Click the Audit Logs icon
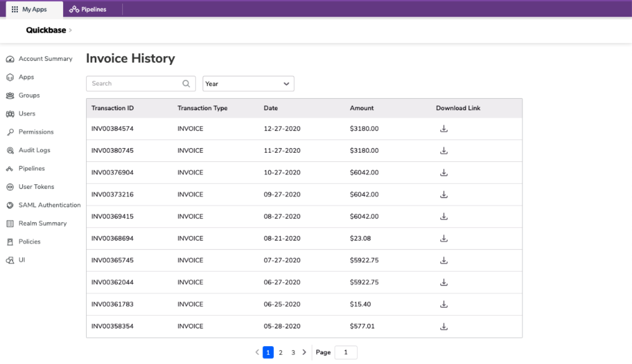The image size is (632, 364). click(10, 150)
